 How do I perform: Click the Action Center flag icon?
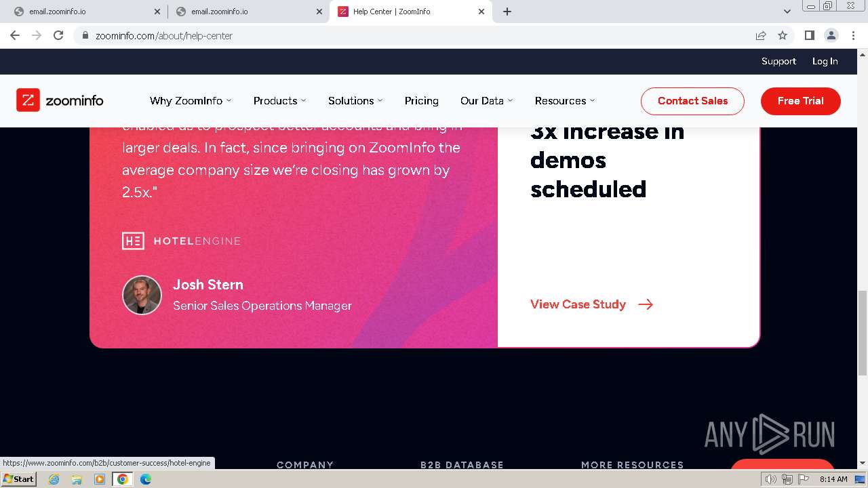click(804, 479)
